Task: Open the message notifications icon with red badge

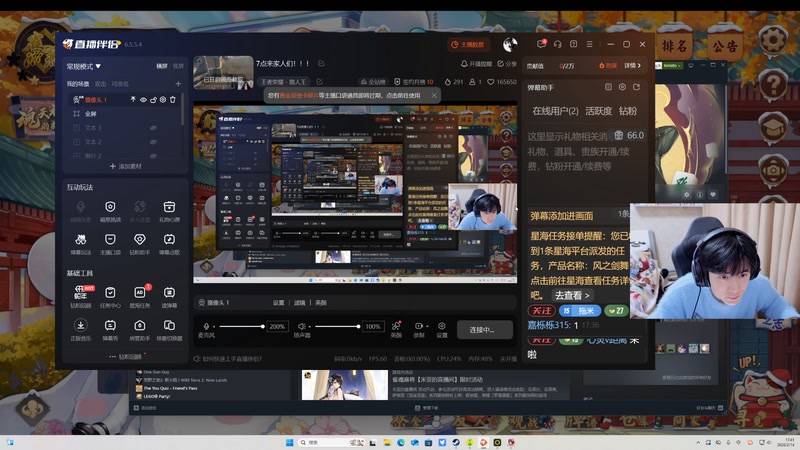Action: pyautogui.click(x=541, y=44)
